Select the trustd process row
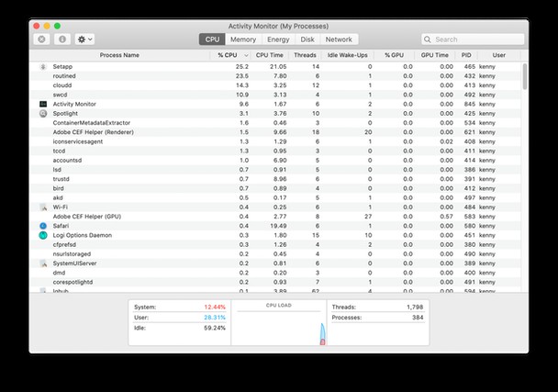 click(275, 179)
